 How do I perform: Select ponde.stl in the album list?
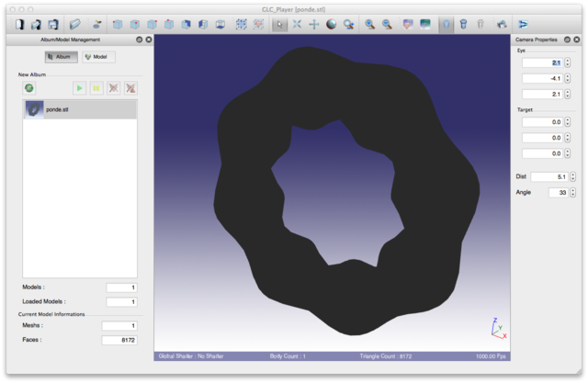80,110
